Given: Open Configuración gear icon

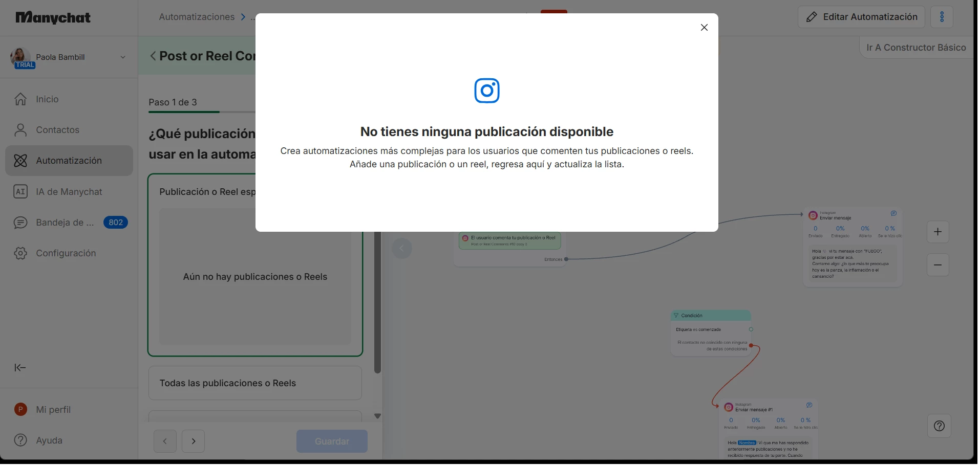Looking at the screenshot, I should [20, 253].
